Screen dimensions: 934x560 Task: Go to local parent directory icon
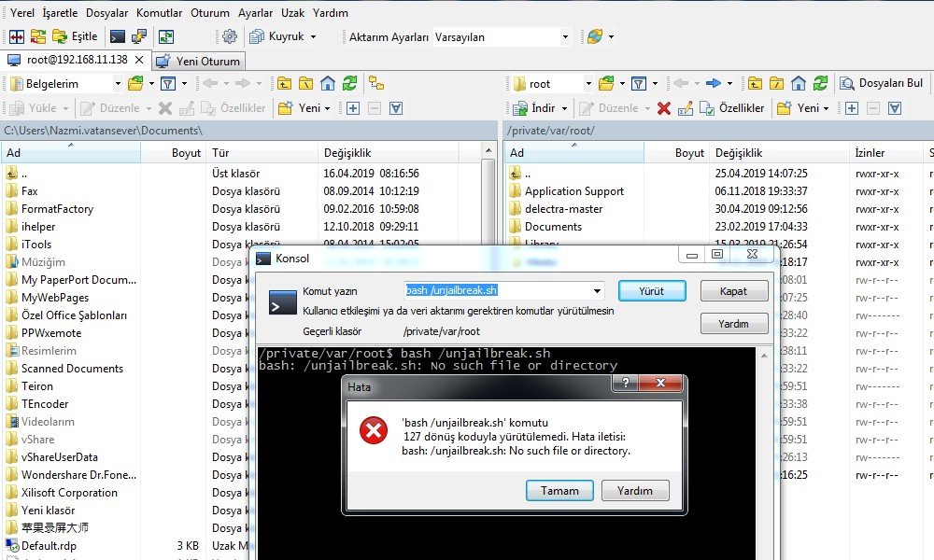284,84
